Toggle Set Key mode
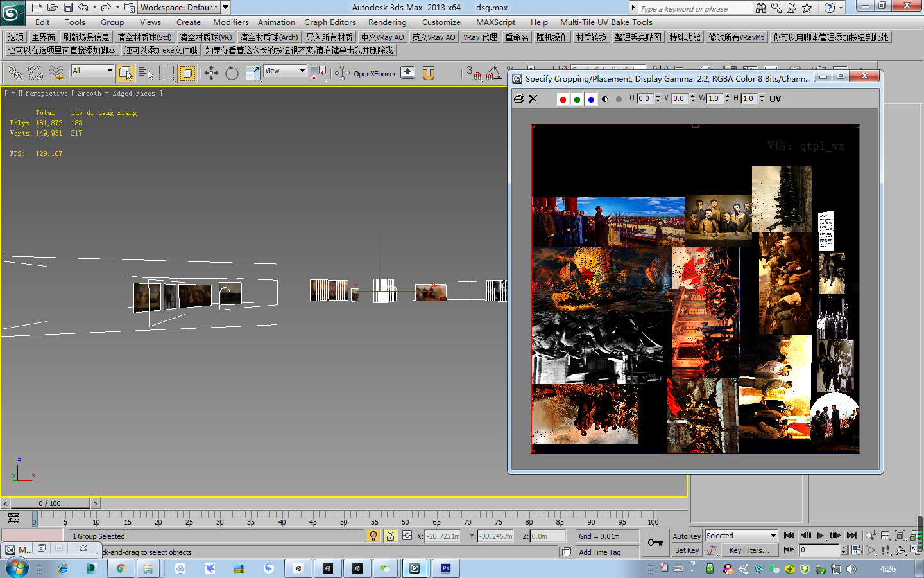Image resolution: width=924 pixels, height=578 pixels. (x=687, y=550)
